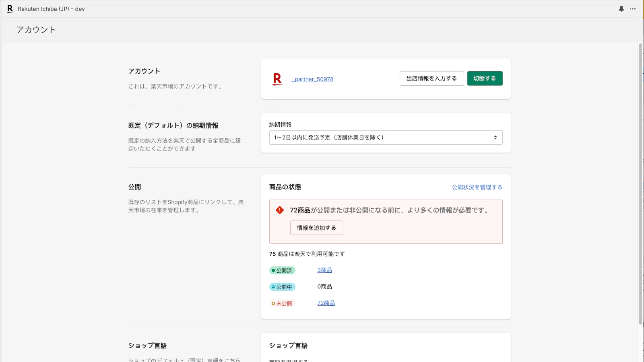The width and height of the screenshot is (644, 362).
Task: Open the 3商品 published link
Action: 325,270
